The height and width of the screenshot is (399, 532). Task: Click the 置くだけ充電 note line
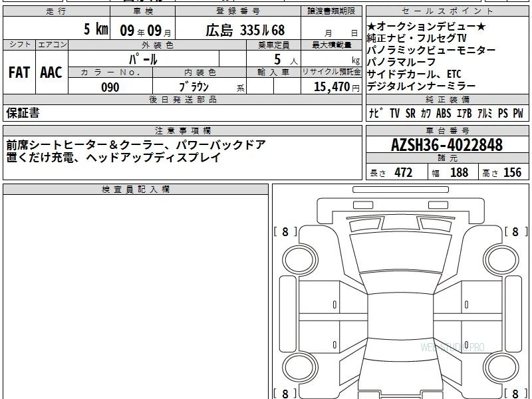tap(113, 158)
